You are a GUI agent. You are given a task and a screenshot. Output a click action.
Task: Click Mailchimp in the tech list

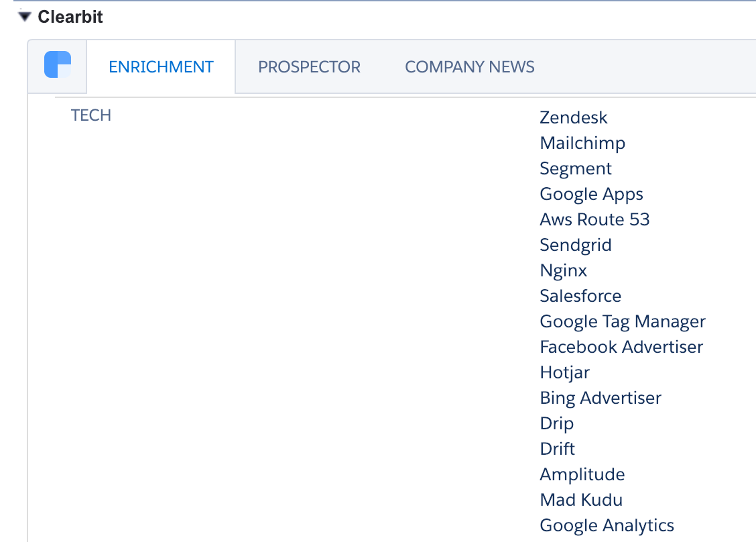[x=582, y=143]
